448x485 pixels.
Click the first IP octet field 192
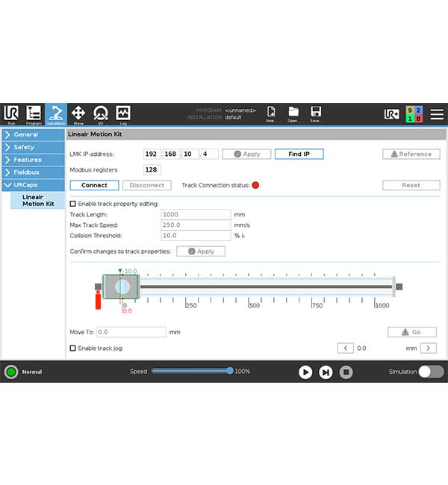152,154
